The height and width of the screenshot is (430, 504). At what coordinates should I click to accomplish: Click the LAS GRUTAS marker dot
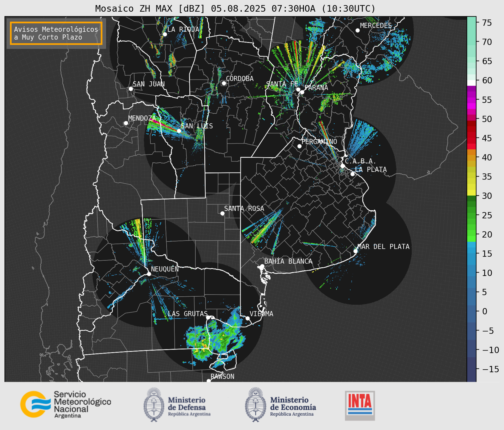click(208, 317)
